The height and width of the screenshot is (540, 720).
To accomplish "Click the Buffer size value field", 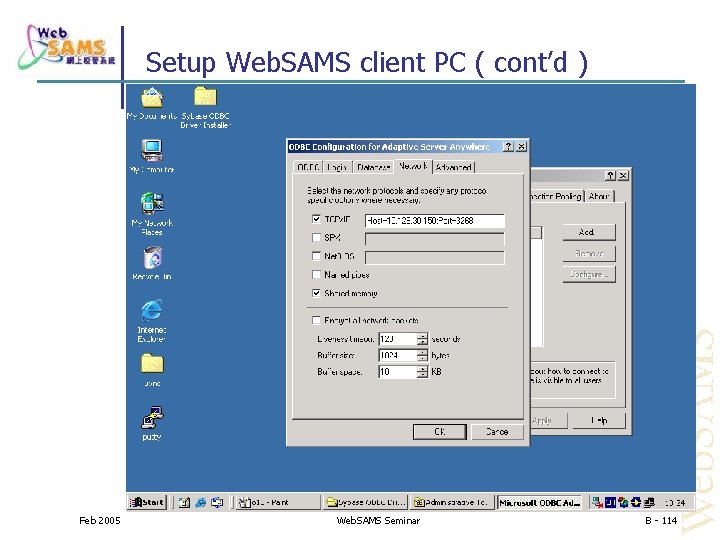I will tap(398, 355).
